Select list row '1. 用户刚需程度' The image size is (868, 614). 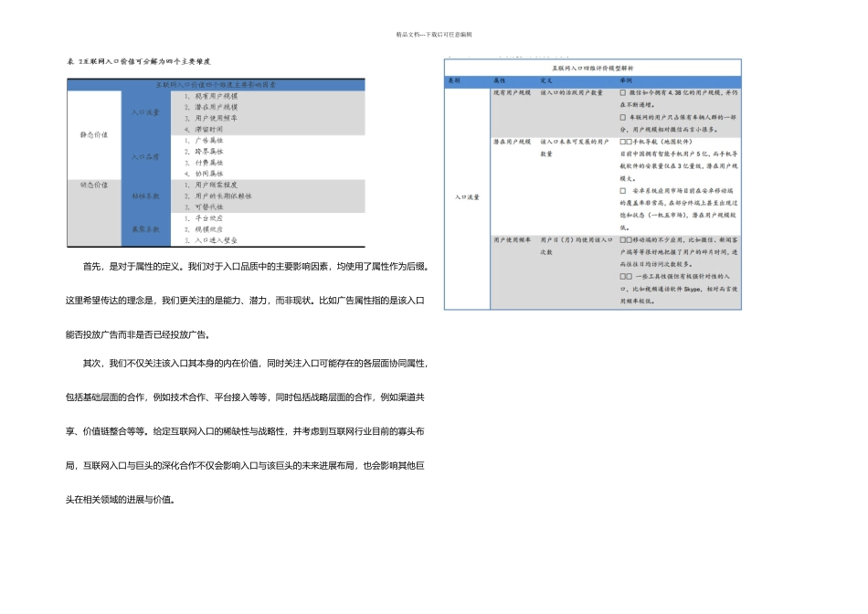pos(211,185)
